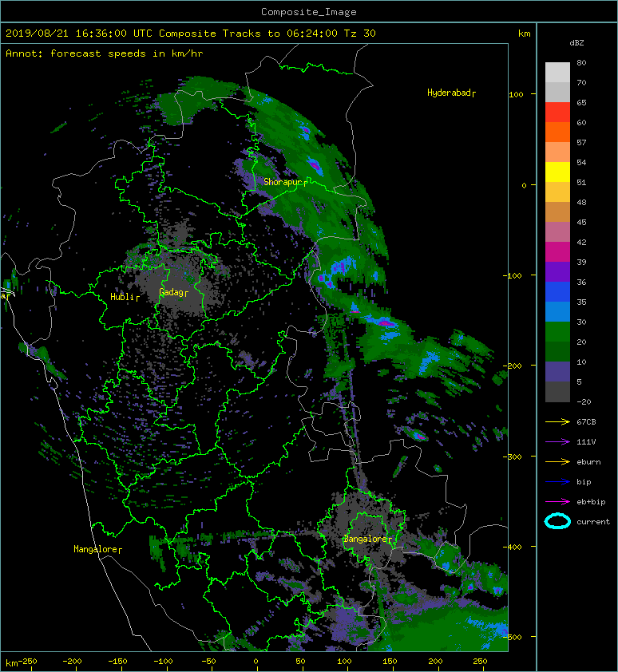Click the 100 km vertical axis tick label

[516, 94]
